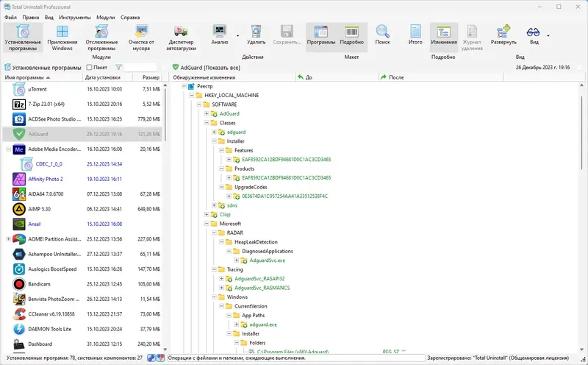Viewport: 588px width, 365px height.
Task: Expand the AdGuard registry key under SOFTWARE
Action: 207,113
